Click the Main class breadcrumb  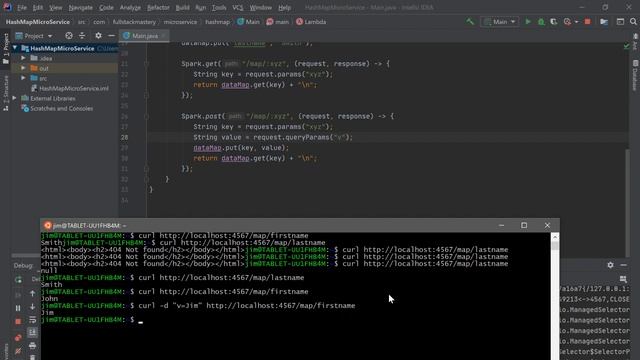(248, 22)
